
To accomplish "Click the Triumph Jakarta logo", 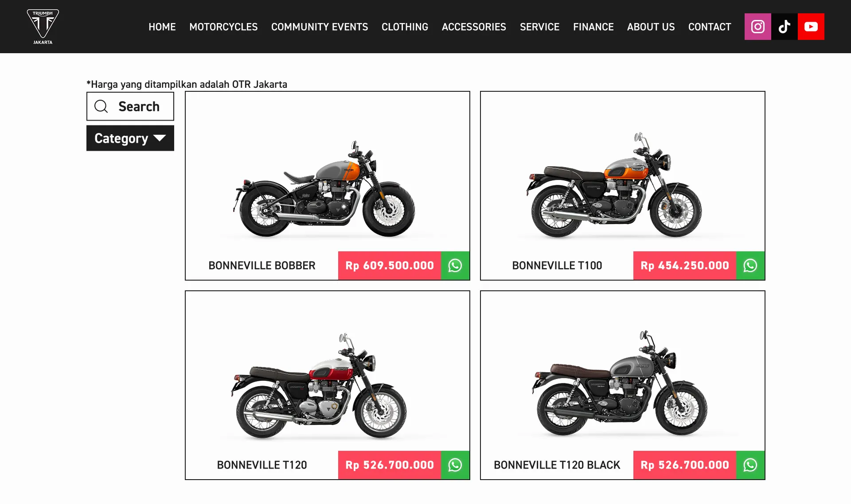I will (x=43, y=27).
